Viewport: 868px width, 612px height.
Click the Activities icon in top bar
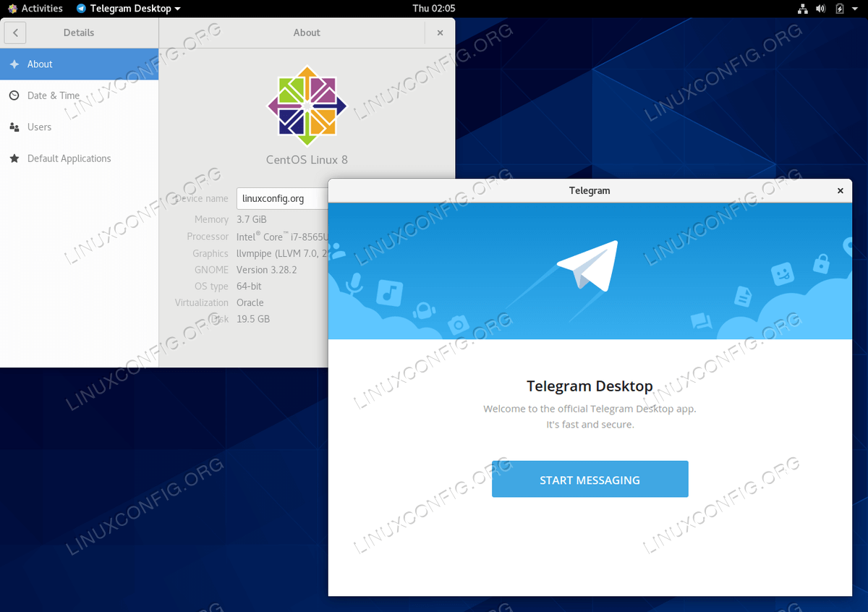click(x=12, y=9)
